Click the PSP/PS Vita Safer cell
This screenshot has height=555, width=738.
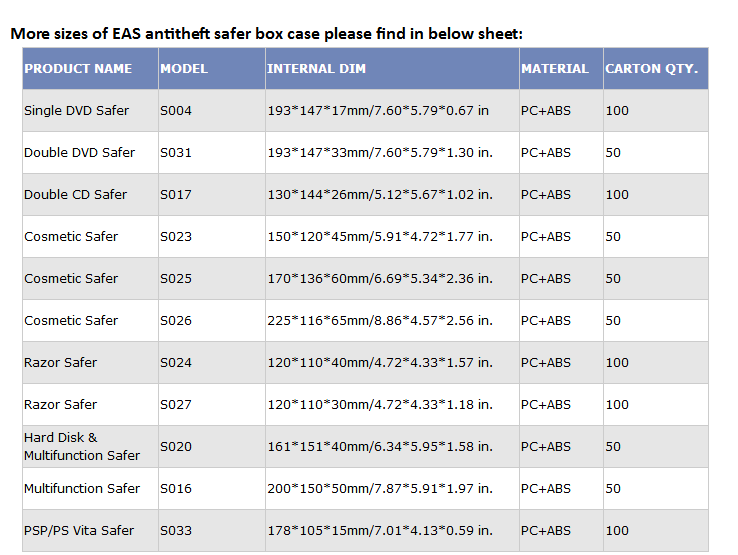(90, 531)
